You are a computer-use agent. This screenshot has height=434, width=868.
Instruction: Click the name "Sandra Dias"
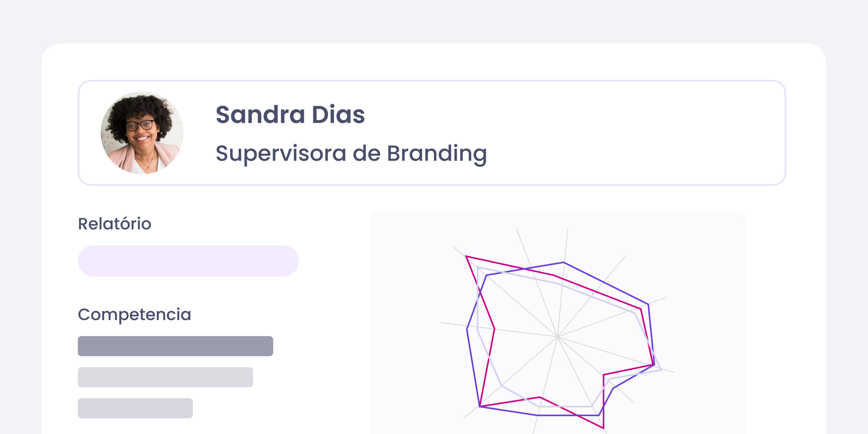[290, 115]
